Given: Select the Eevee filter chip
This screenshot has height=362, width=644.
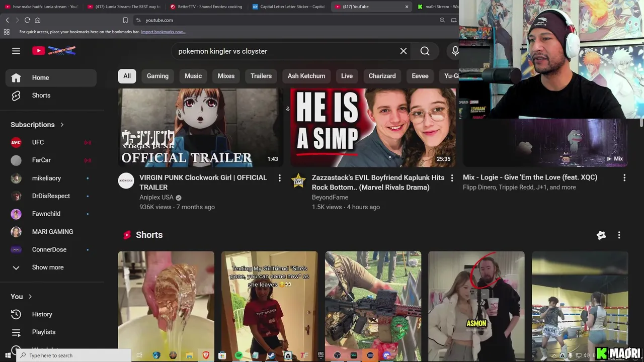Looking at the screenshot, I should 420,76.
